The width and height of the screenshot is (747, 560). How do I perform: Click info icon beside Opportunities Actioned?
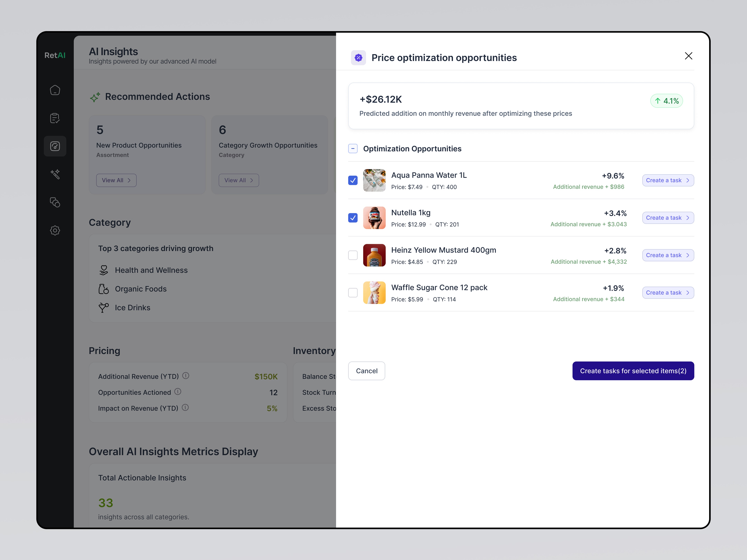point(178,391)
